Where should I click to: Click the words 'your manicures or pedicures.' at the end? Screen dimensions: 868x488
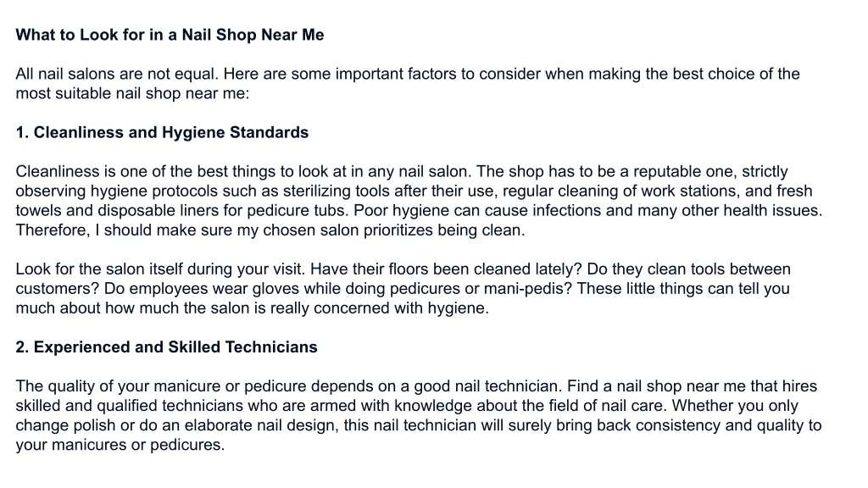120,444
